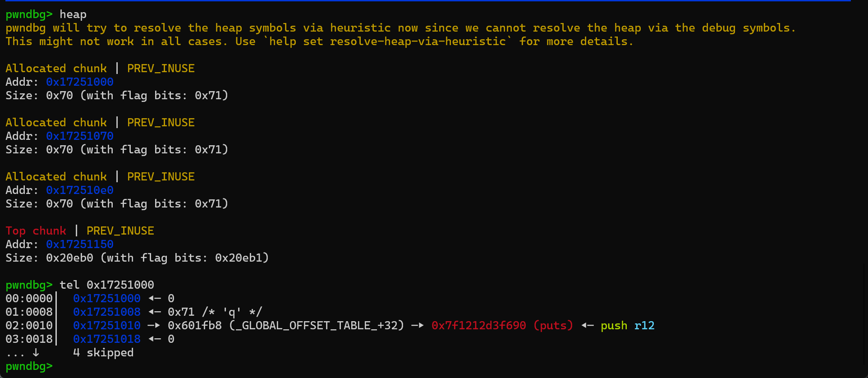Click the GOT pointer value 0x601fb8
Image resolution: width=868 pixels, height=378 pixels.
pos(194,326)
